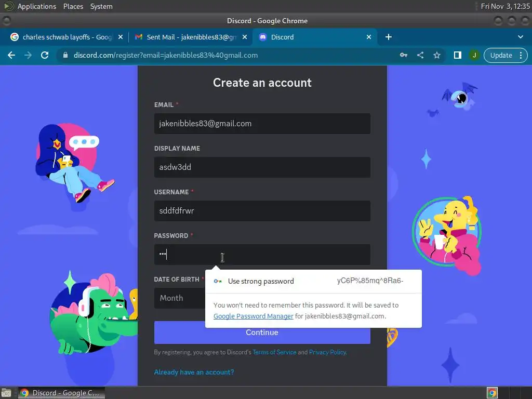Viewport: 532px width, 399px height.
Task: Open Chrome three-dot menu
Action: 521,55
